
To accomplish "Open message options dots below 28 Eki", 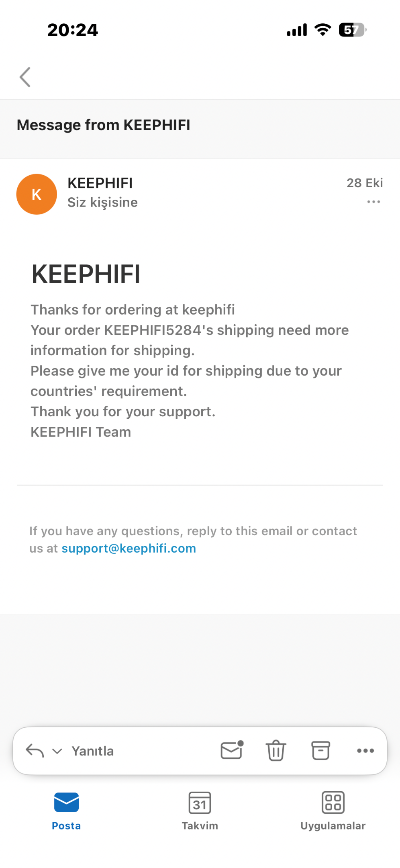I will point(373,202).
